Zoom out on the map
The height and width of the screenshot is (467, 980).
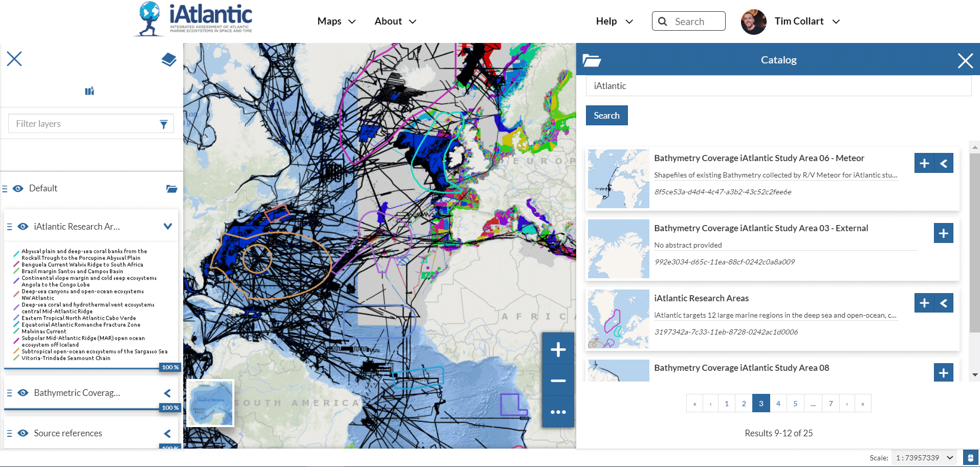[558, 381]
